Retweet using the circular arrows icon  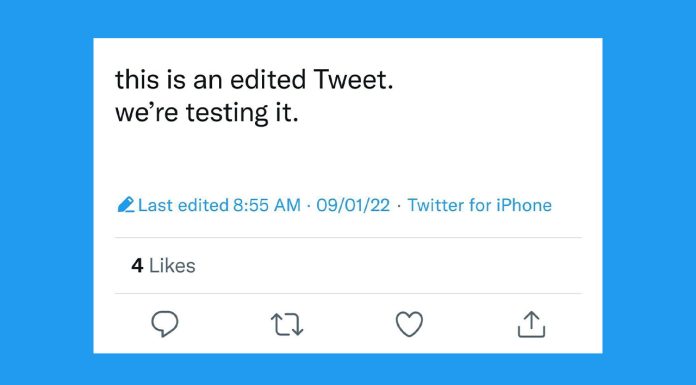[287, 324]
